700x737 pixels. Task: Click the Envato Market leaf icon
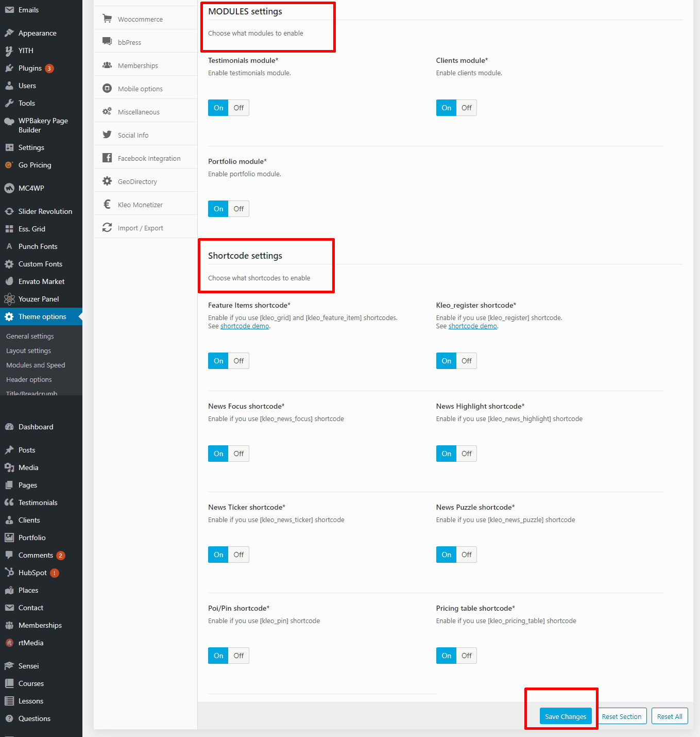[x=9, y=281]
